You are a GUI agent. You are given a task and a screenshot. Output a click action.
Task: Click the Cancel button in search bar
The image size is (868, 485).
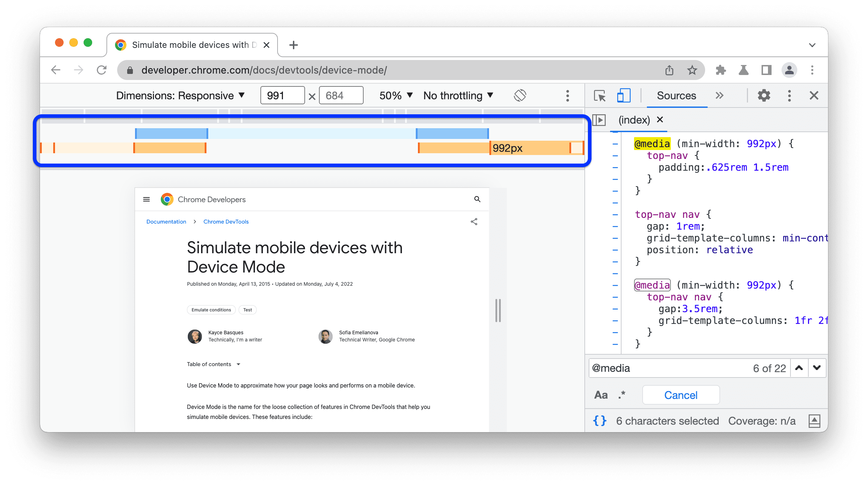click(682, 394)
